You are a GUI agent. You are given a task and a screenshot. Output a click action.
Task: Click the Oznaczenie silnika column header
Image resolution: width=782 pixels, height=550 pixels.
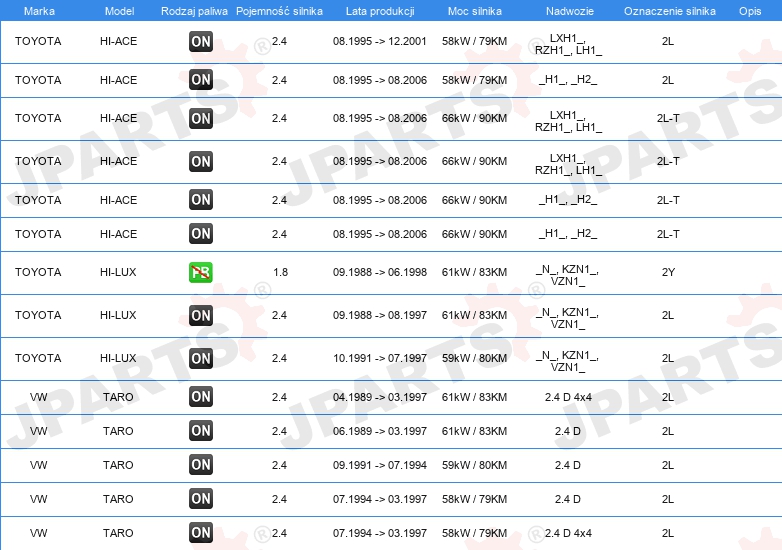(669, 10)
